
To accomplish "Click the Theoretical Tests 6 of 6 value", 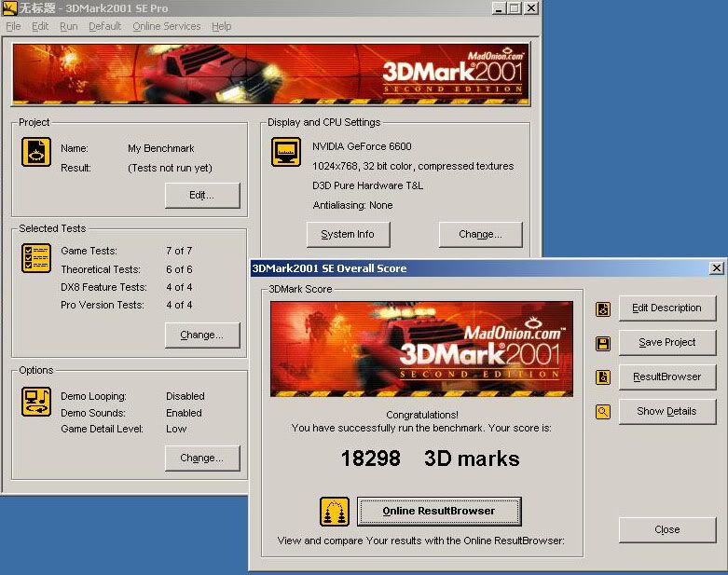I will pos(179,269).
